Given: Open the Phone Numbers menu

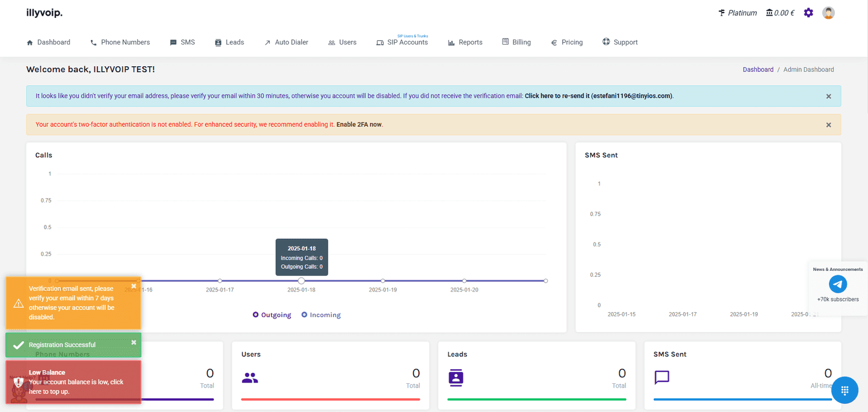Looking at the screenshot, I should coord(120,42).
